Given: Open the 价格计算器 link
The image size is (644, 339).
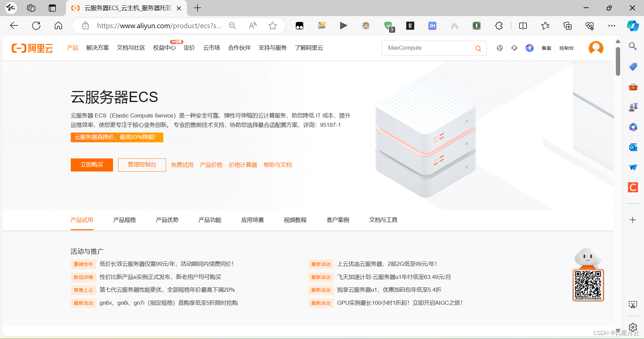Looking at the screenshot, I should tap(243, 165).
